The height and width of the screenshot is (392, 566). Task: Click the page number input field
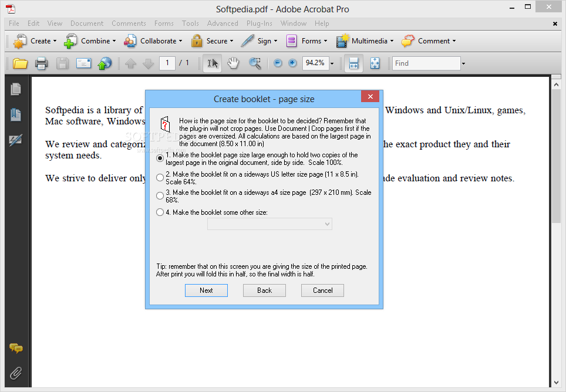(167, 63)
